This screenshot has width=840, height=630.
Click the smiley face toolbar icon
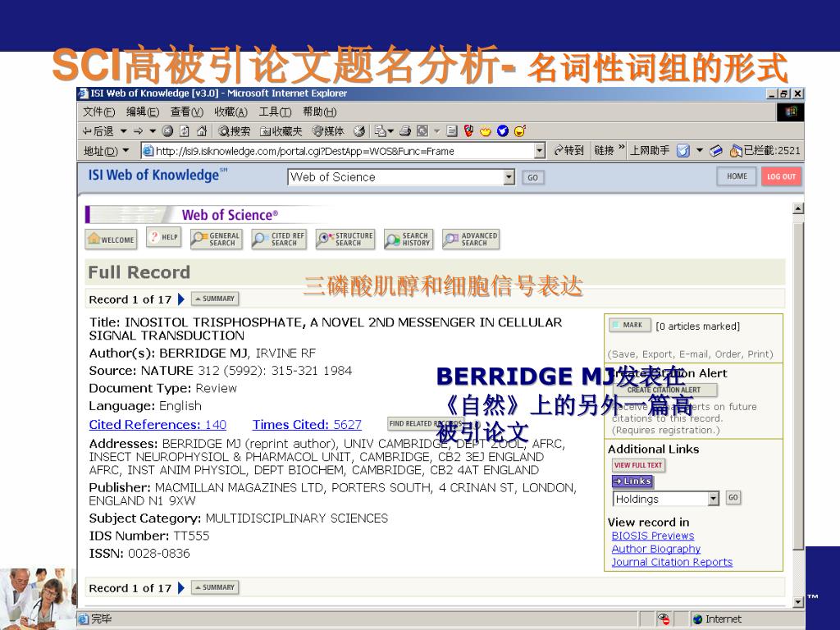coord(519,131)
